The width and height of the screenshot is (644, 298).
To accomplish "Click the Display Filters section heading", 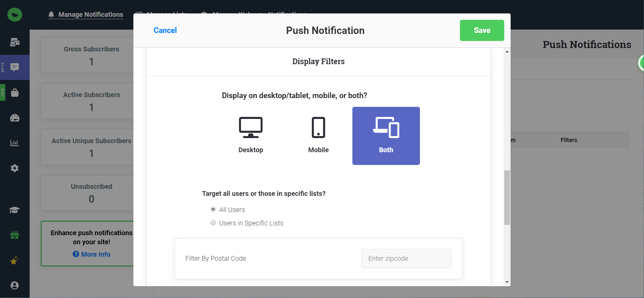I will coord(318,61).
